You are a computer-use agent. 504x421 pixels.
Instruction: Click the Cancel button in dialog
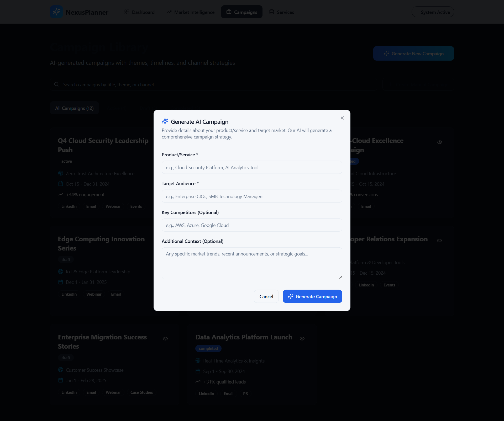pyautogui.click(x=266, y=296)
